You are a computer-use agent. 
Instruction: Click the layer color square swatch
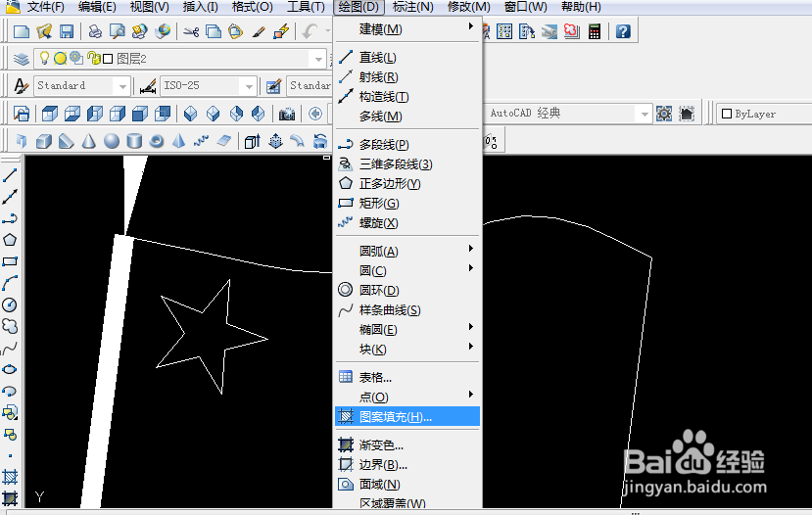pyautogui.click(x=108, y=59)
